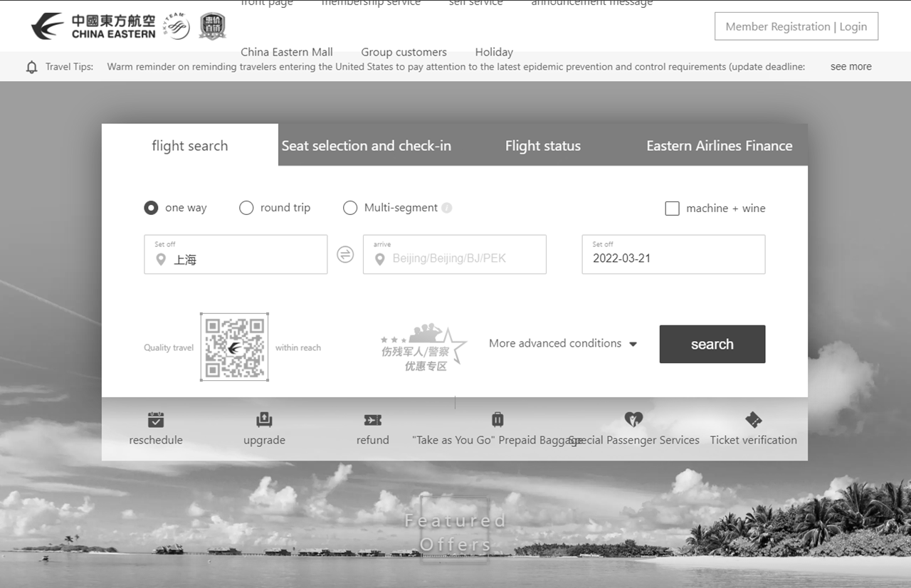Open the refund ticket icon

click(372, 420)
